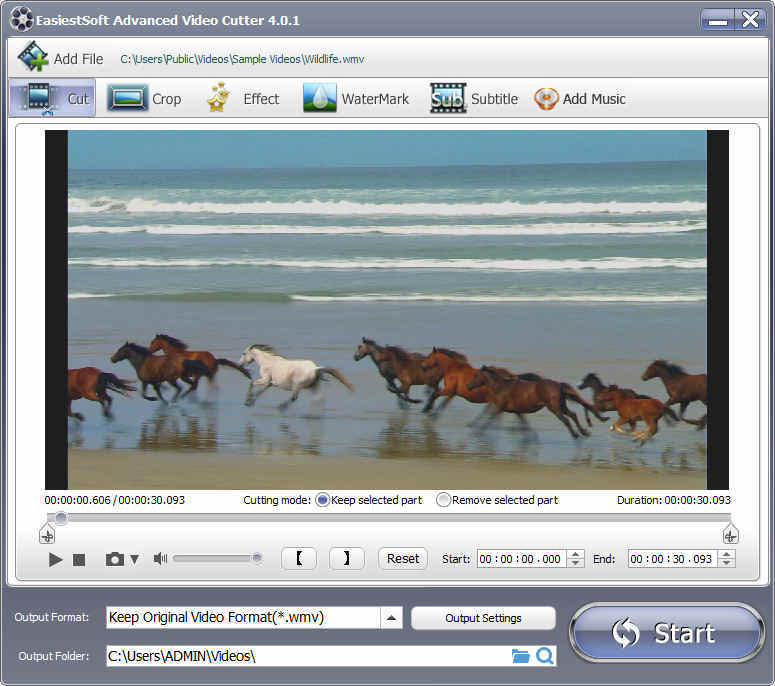Click the Add File film icon

[x=33, y=57]
